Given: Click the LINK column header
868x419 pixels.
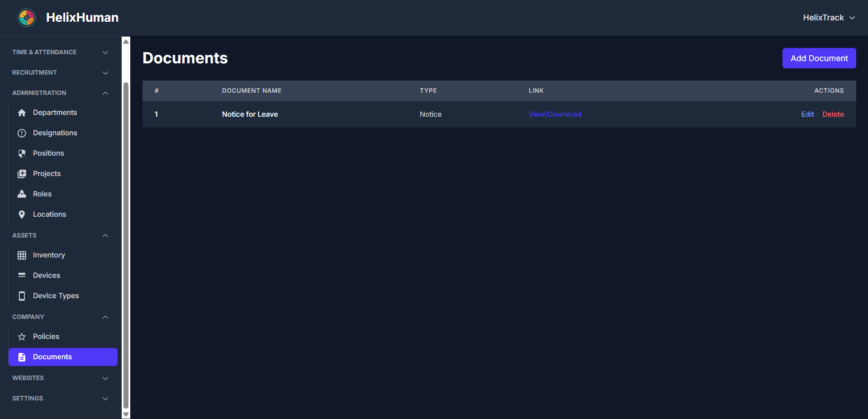Looking at the screenshot, I should click(536, 91).
